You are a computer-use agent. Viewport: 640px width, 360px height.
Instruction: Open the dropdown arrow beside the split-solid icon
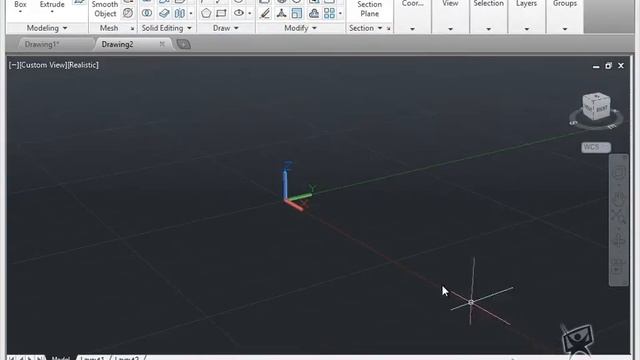click(191, 13)
